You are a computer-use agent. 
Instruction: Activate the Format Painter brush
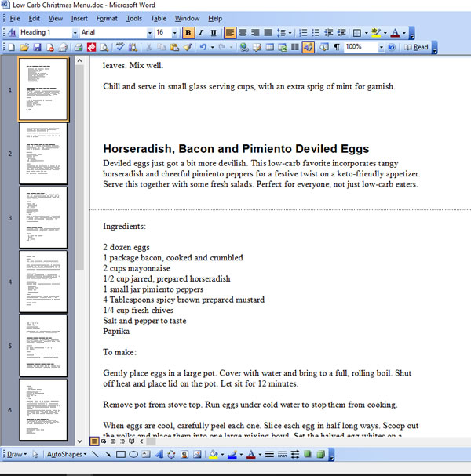pyautogui.click(x=187, y=47)
